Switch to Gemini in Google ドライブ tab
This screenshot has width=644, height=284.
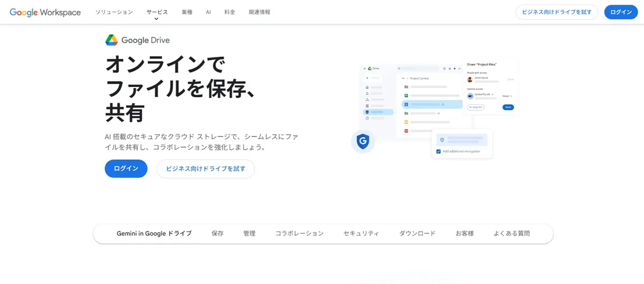[x=154, y=234]
